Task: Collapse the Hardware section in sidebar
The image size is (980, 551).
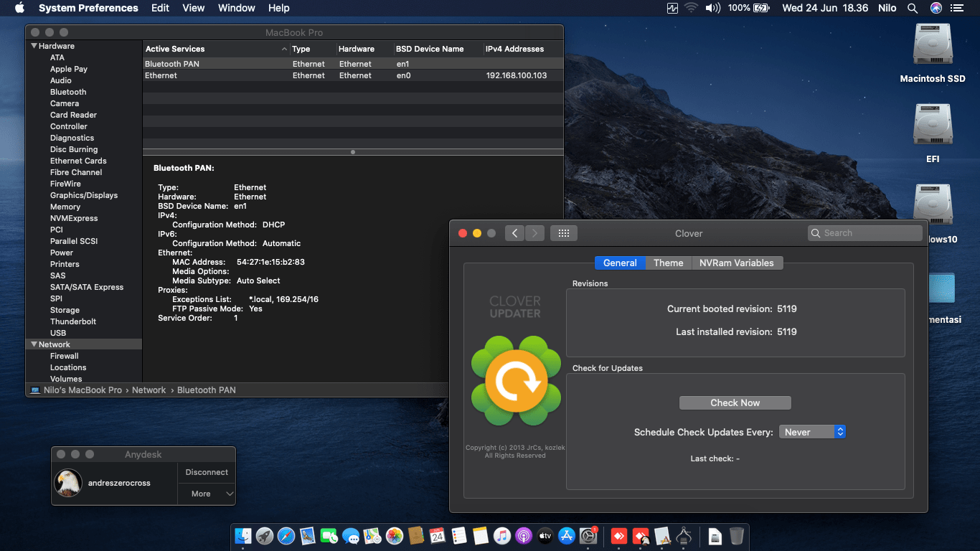Action: click(x=34, y=46)
